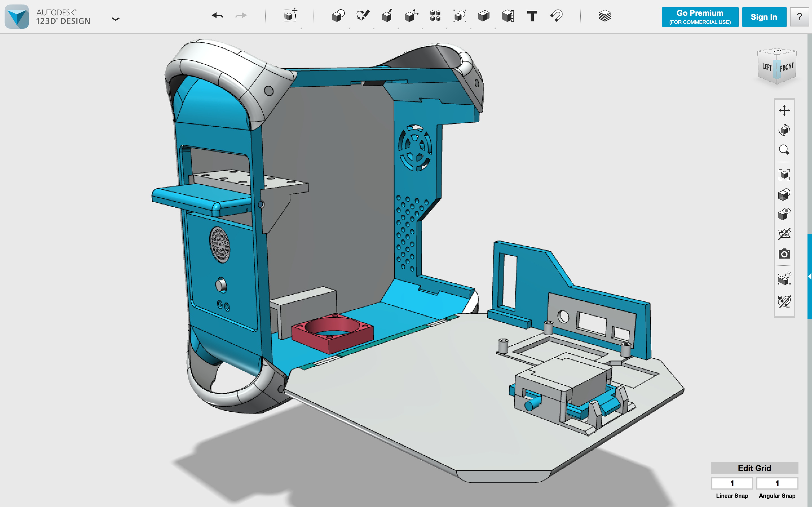Screen dimensions: 812x507
Task: Toggle grid visibility off
Action: click(x=784, y=234)
